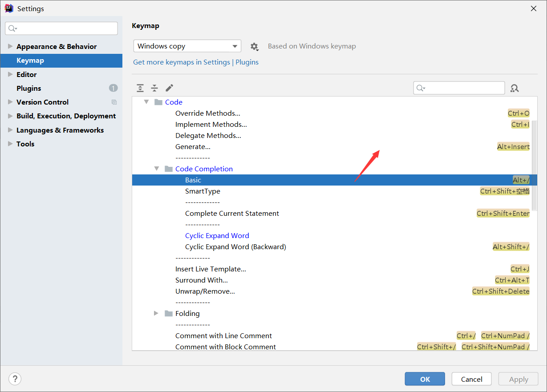Click the help question mark button
Image resolution: width=547 pixels, height=392 pixels.
tap(15, 379)
